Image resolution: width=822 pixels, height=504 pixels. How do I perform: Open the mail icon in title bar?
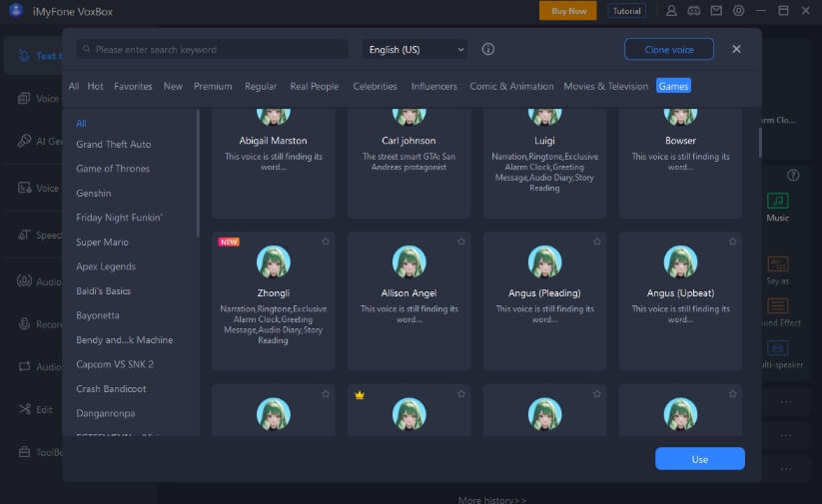716,10
